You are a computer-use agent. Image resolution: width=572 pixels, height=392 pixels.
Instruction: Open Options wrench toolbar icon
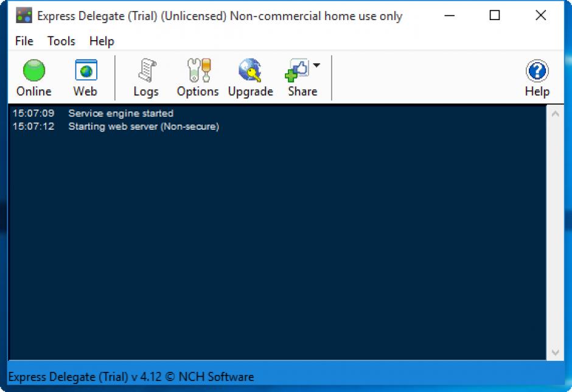coord(198,77)
